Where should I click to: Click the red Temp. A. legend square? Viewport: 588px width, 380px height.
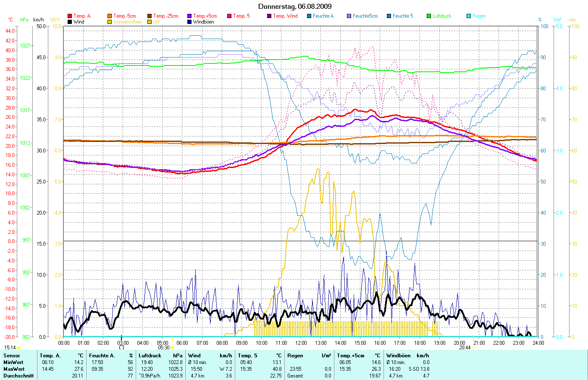[x=70, y=16]
